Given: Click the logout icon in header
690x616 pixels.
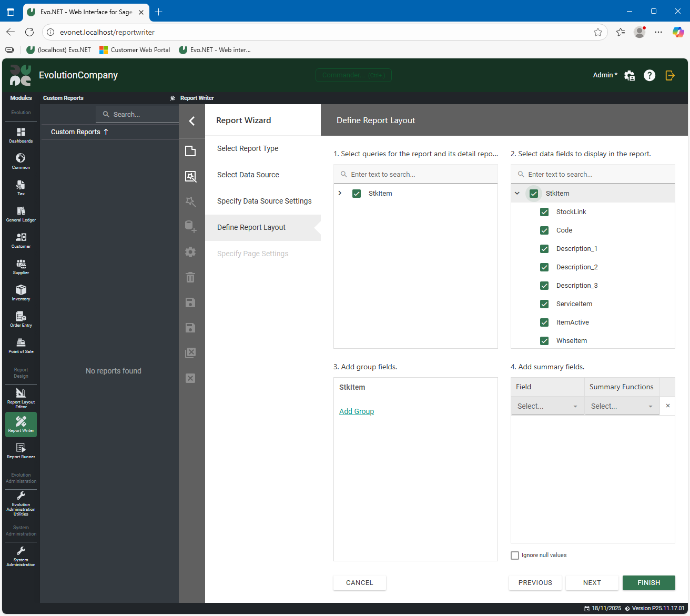Looking at the screenshot, I should click(670, 75).
